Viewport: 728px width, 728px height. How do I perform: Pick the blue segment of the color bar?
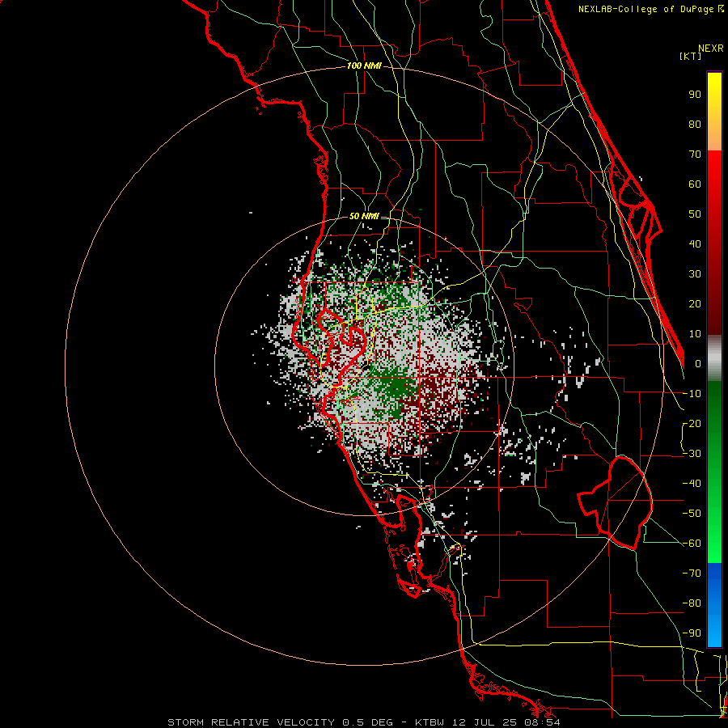pyautogui.click(x=714, y=605)
